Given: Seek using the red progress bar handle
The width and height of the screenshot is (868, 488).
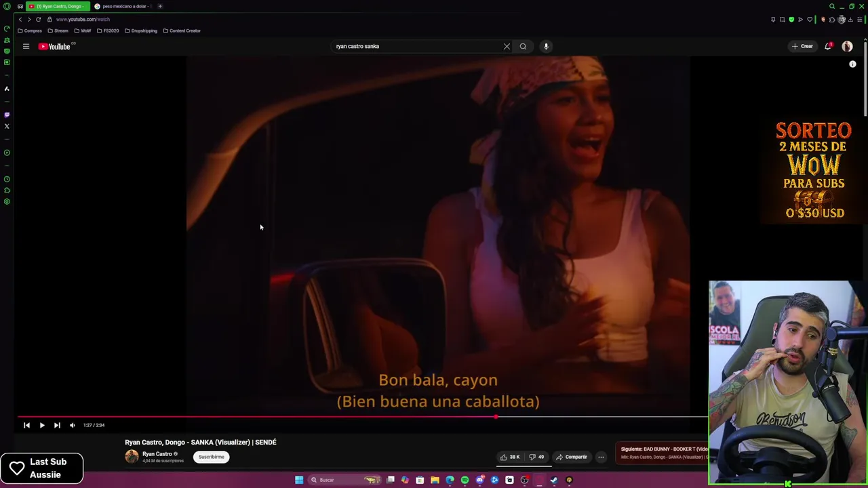Looking at the screenshot, I should pos(496,417).
